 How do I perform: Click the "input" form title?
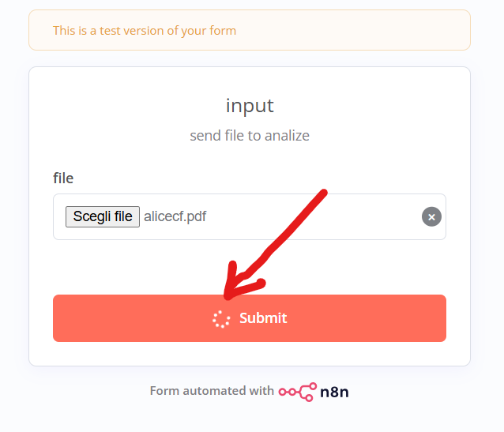coord(250,105)
